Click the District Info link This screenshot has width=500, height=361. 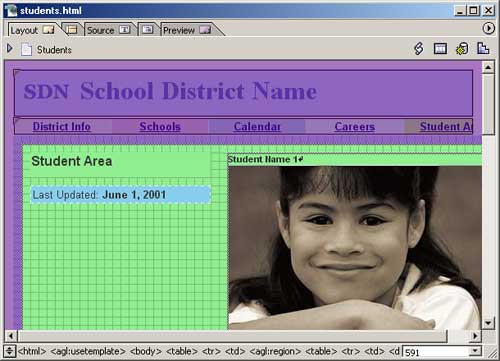coord(62,126)
